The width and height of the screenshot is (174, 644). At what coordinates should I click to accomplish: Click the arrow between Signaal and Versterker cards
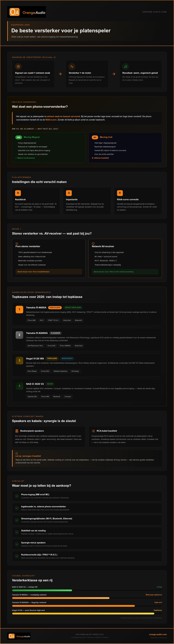tap(60, 74)
